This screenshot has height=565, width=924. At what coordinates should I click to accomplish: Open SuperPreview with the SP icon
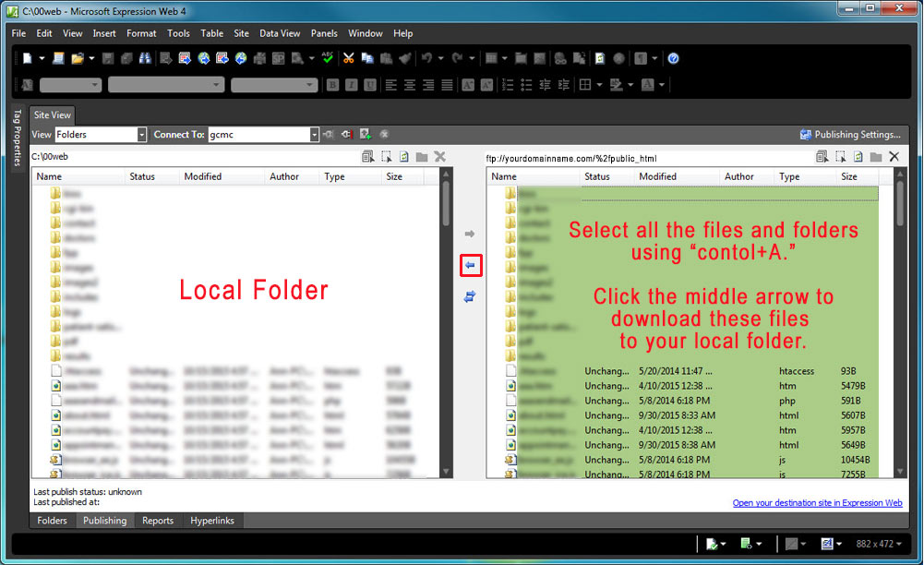pos(279,58)
